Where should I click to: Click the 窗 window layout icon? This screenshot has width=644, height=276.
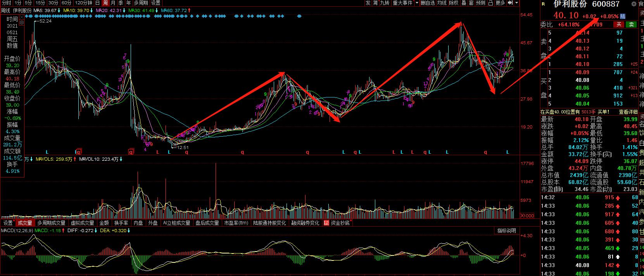pos(471,3)
